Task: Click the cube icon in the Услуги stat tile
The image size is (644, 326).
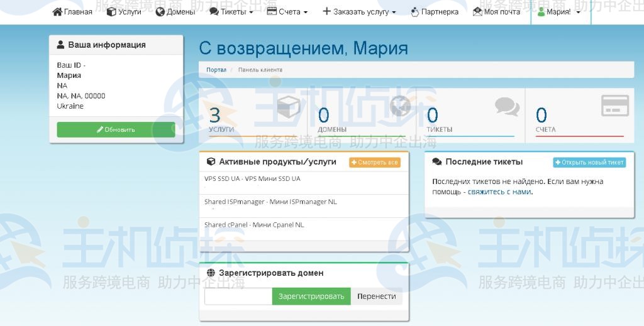Action: tap(289, 107)
